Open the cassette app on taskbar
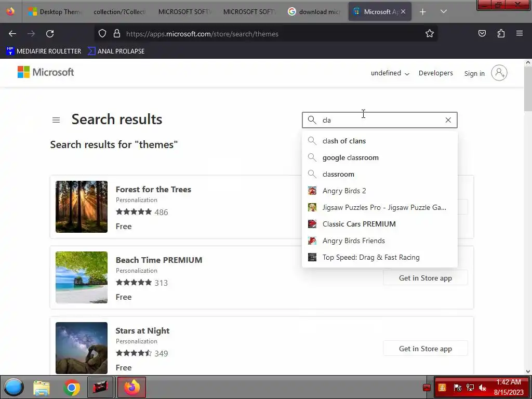Image resolution: width=532 pixels, height=399 pixels. (101, 387)
